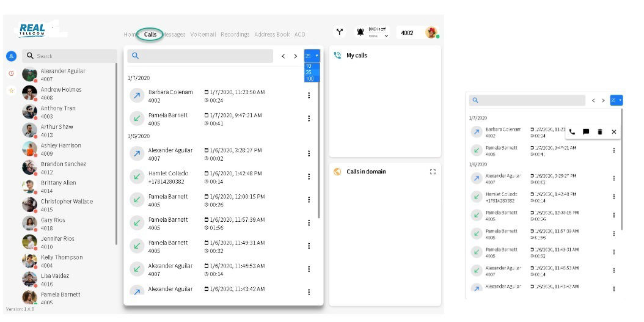Go to next page of call history
The image size is (644, 322).
pyautogui.click(x=296, y=56)
